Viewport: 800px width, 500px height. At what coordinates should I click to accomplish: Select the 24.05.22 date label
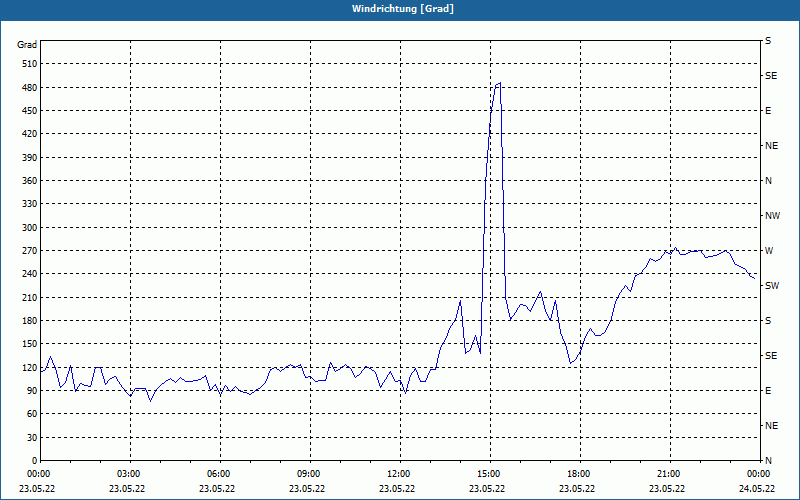(757, 489)
